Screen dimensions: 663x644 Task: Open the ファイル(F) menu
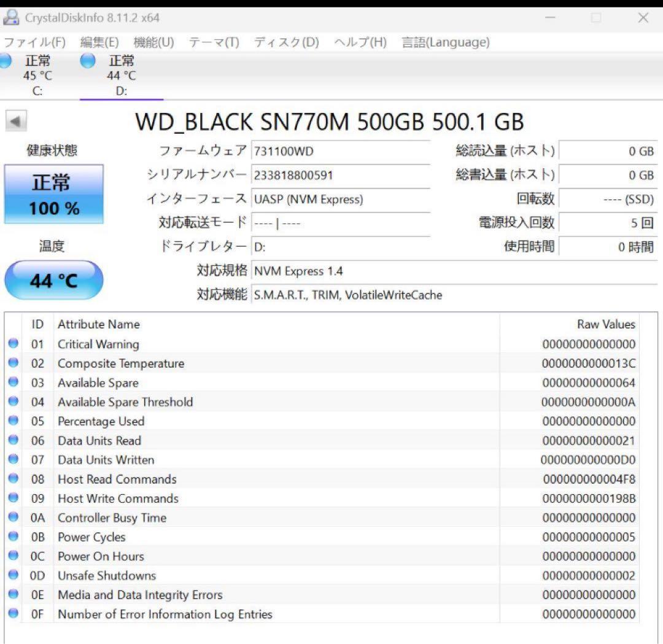34,42
